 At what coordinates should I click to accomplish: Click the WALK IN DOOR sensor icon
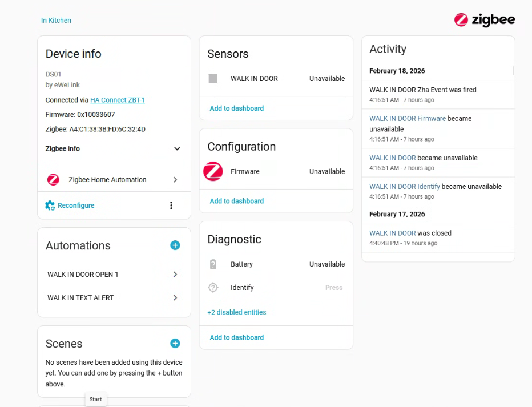tap(213, 79)
